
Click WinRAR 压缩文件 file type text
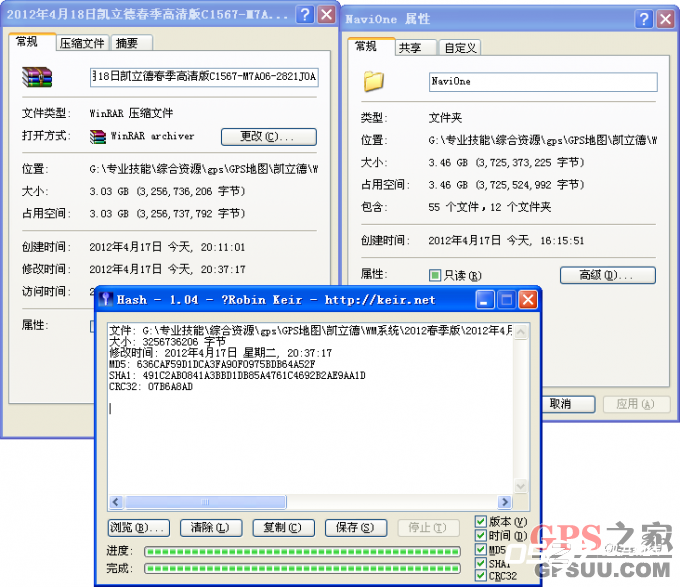(131, 114)
